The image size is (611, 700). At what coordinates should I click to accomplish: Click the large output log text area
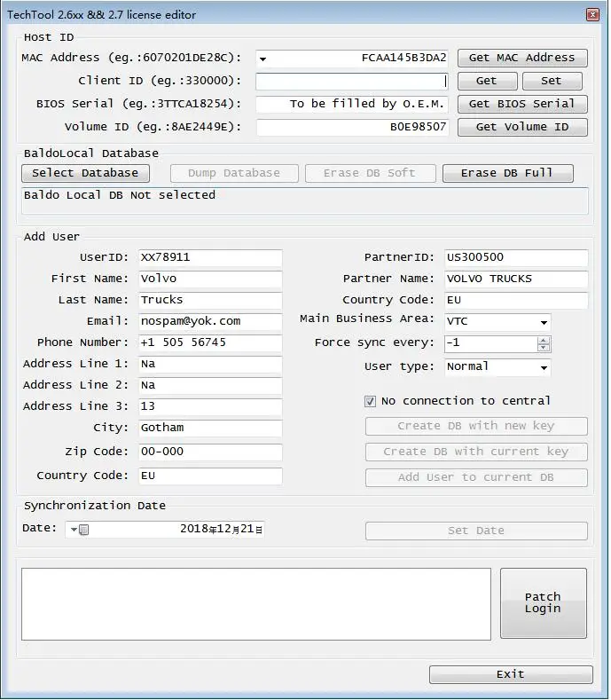[x=256, y=604]
